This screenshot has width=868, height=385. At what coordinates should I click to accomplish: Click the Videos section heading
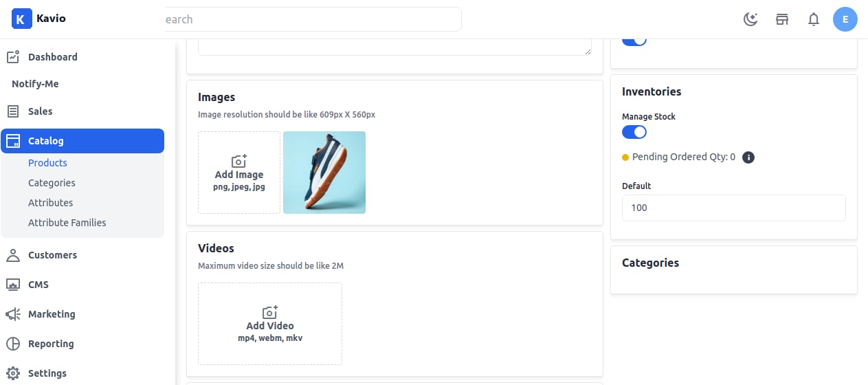pos(216,249)
